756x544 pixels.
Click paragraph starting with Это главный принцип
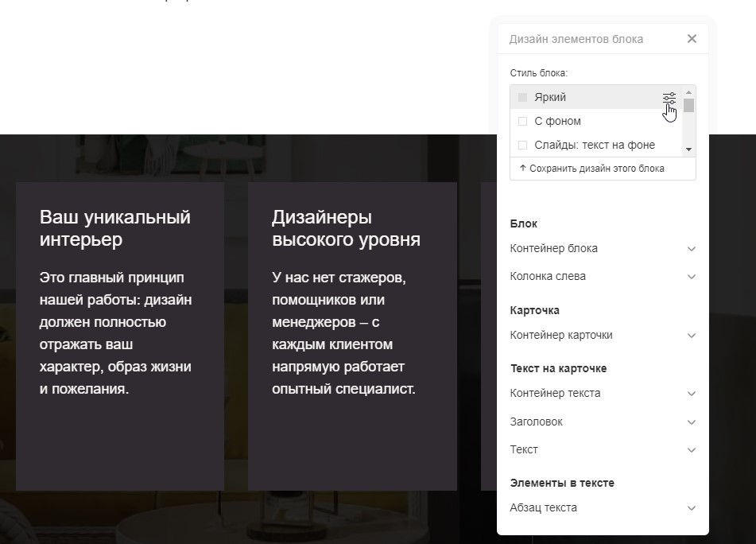click(x=116, y=333)
